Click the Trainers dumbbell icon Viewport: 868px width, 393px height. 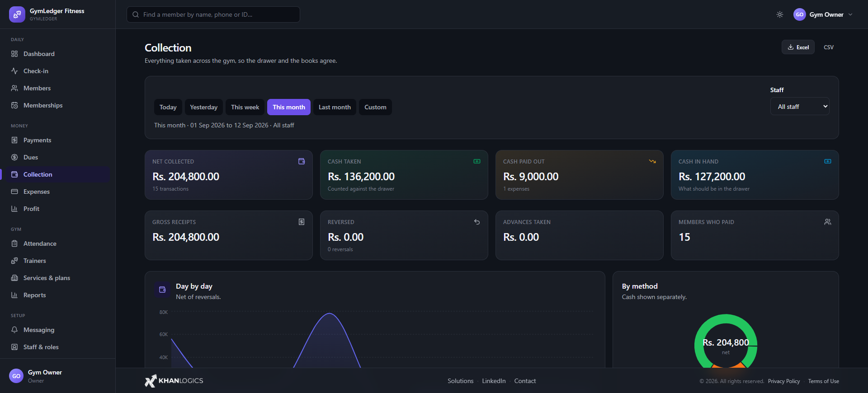pos(14,261)
